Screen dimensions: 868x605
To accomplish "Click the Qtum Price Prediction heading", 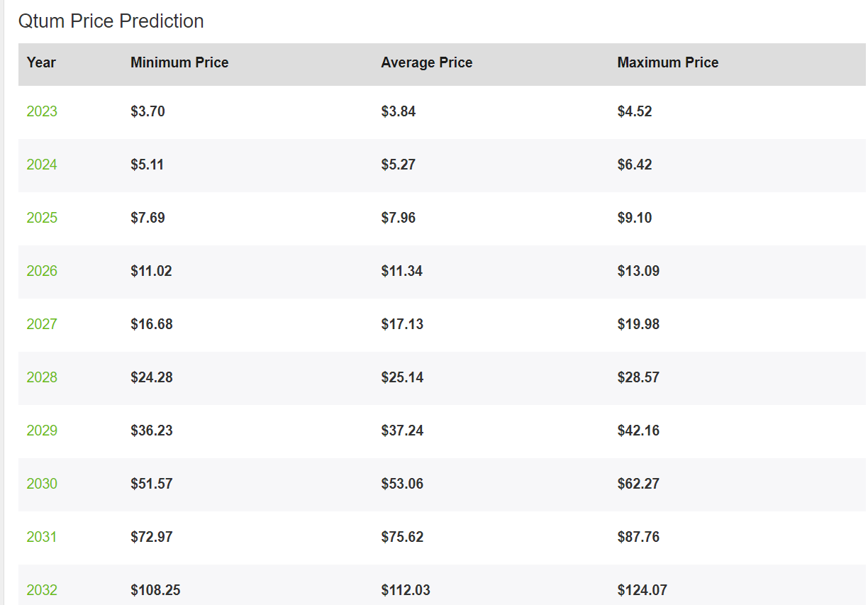I will (x=111, y=21).
